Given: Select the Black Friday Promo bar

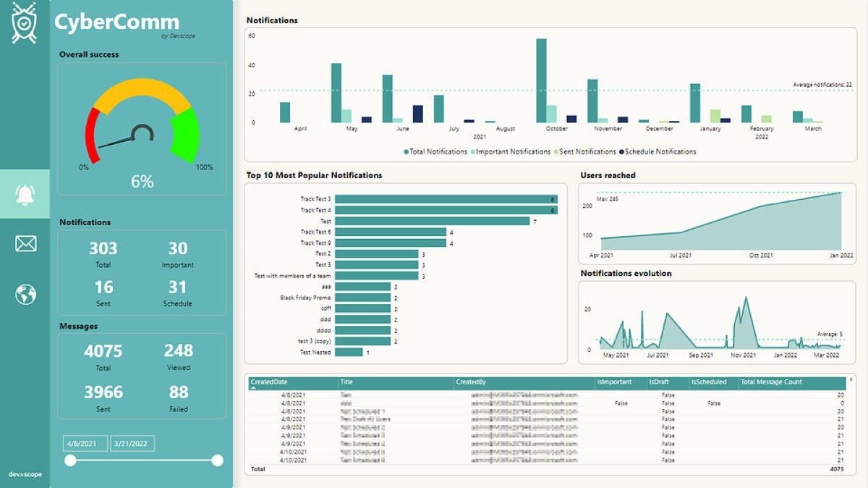Looking at the screenshot, I should click(x=362, y=298).
